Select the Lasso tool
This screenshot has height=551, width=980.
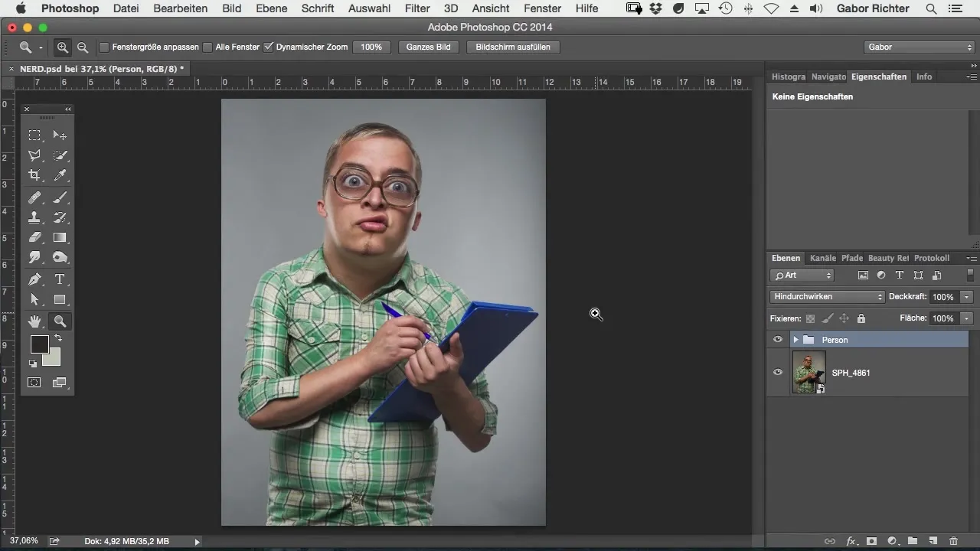(35, 155)
